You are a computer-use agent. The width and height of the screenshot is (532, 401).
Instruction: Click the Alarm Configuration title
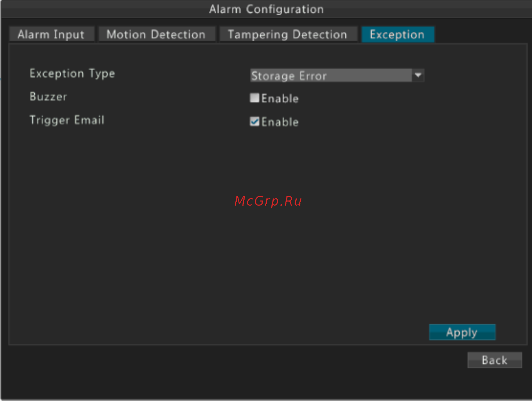[x=266, y=9]
